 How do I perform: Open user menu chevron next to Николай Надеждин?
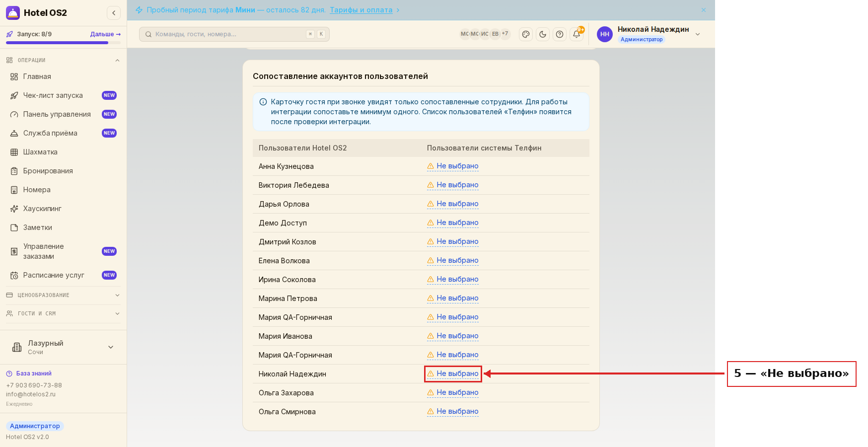pyautogui.click(x=698, y=34)
